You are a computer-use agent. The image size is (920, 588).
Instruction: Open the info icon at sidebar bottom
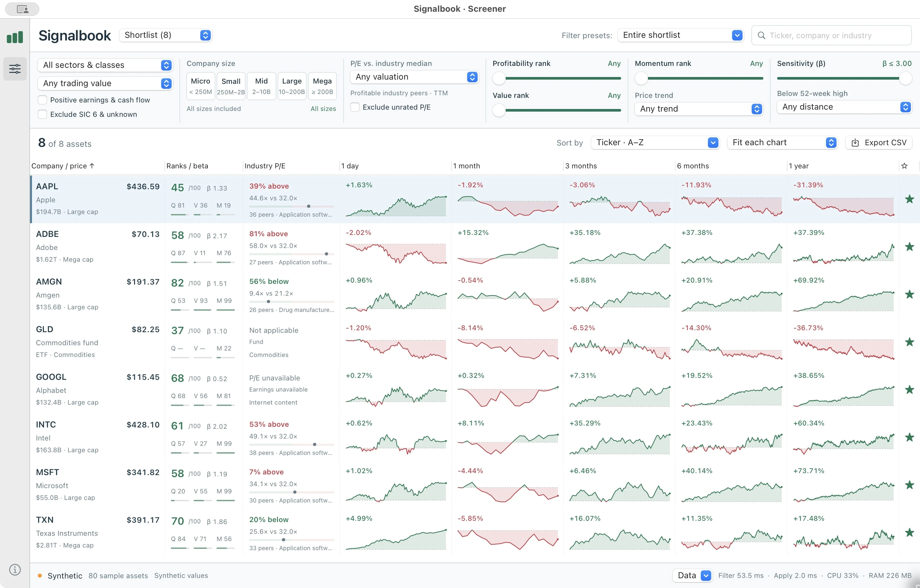click(15, 570)
